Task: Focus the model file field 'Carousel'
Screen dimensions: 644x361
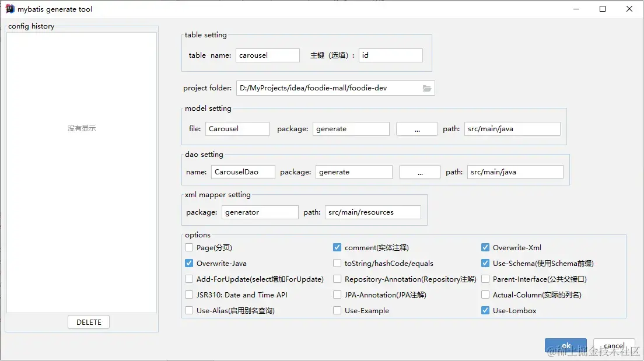Action: [237, 129]
